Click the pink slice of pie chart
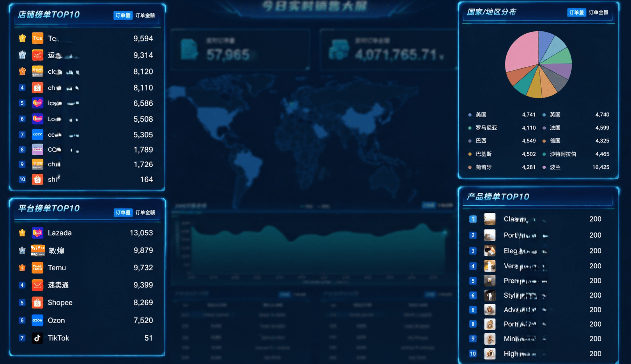Image resolution: width=631 pixels, height=364 pixels. pos(522,53)
